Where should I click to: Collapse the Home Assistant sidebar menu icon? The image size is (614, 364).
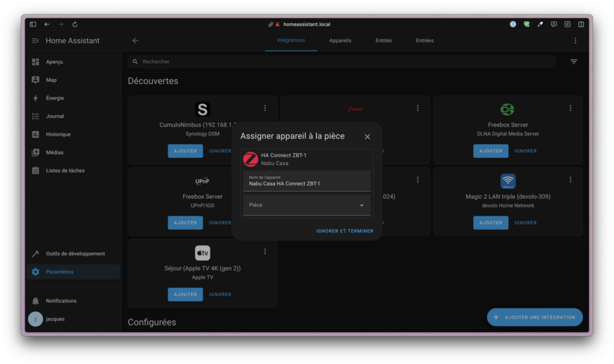tap(35, 41)
